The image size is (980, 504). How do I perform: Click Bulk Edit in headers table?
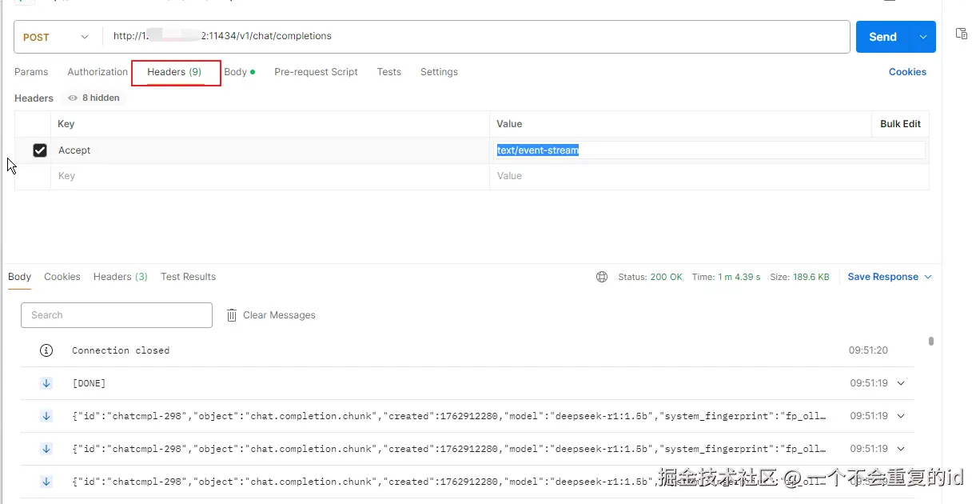[900, 124]
